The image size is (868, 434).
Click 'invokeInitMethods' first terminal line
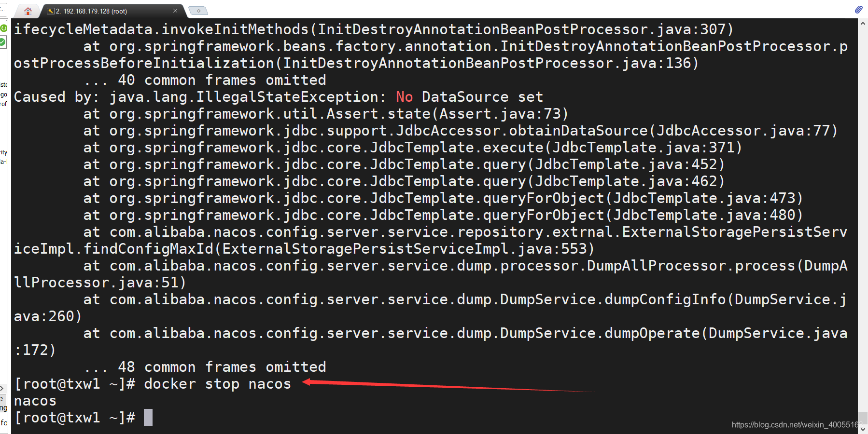click(x=373, y=29)
